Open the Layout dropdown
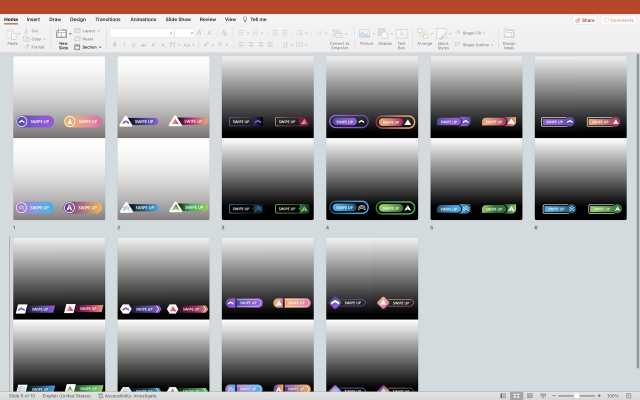Screen dimensions: 640x400 (88, 31)
